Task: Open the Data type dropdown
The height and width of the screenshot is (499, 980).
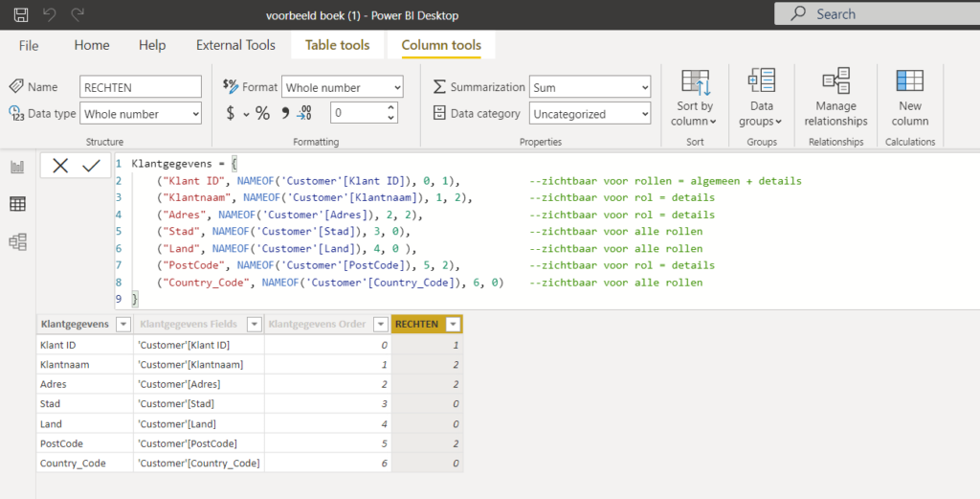Action: (x=141, y=114)
